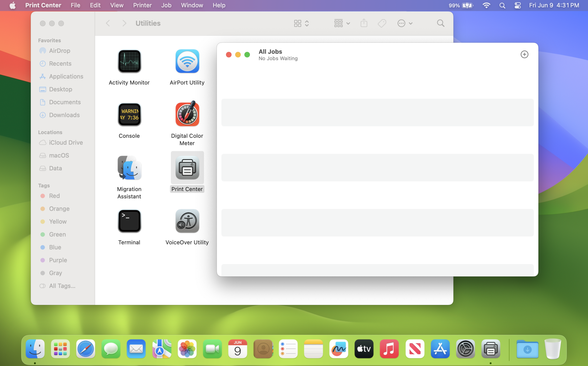588x366 pixels.
Task: Click the Share icon in the Finder toolbar
Action: (364, 23)
